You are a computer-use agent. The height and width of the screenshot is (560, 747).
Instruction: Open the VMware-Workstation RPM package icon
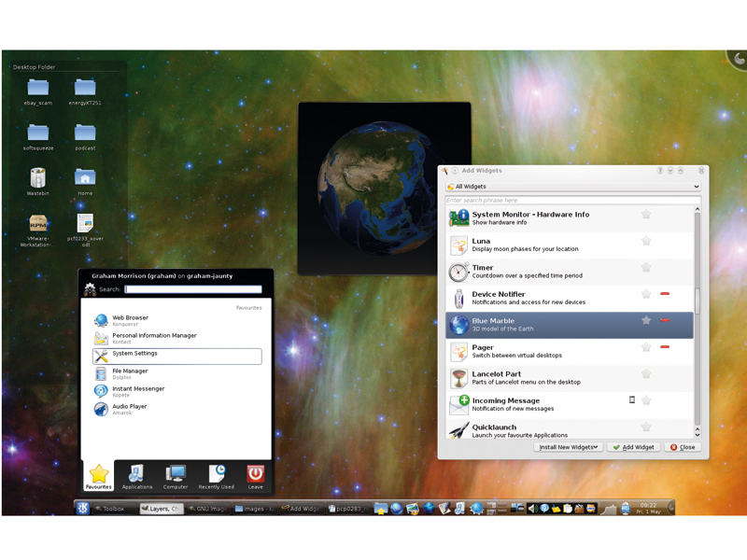[x=37, y=223]
